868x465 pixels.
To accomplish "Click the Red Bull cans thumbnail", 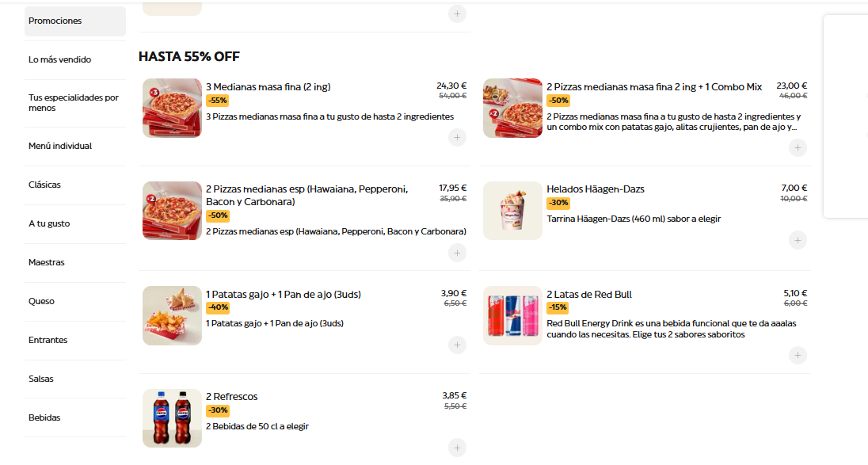I will [x=512, y=315].
